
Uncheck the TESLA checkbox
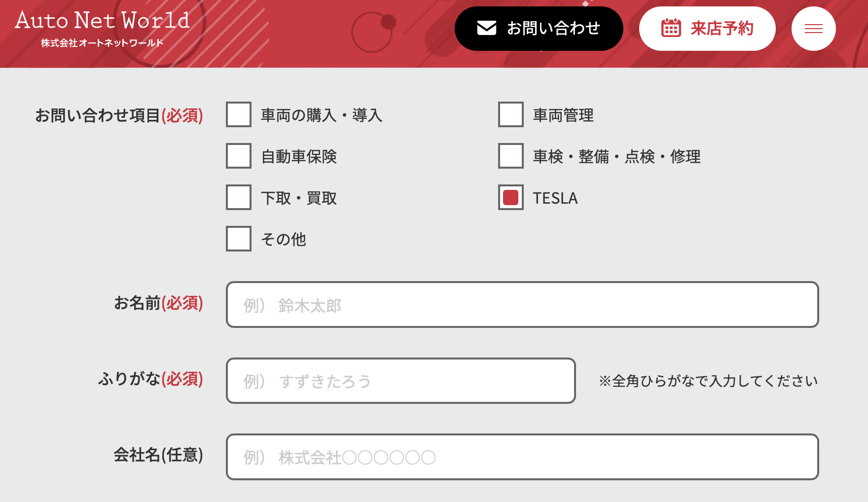pyautogui.click(x=511, y=197)
